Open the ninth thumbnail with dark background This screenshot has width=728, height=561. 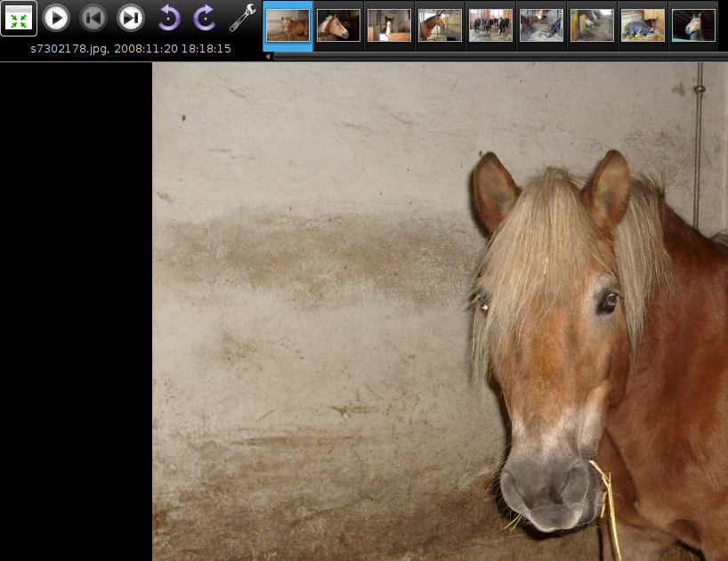click(693, 26)
